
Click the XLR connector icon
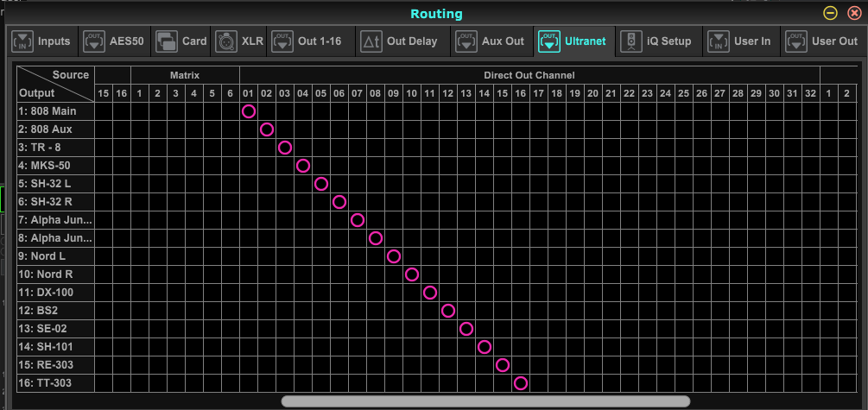[x=226, y=41]
